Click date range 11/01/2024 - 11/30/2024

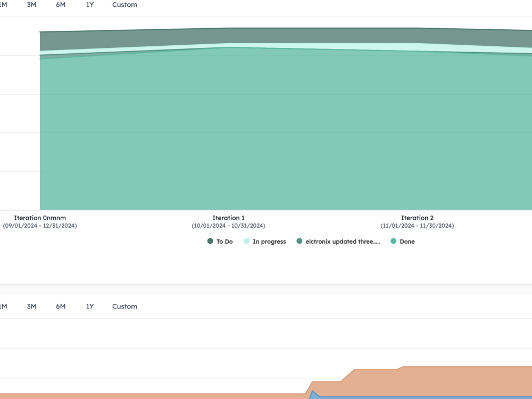click(x=417, y=226)
